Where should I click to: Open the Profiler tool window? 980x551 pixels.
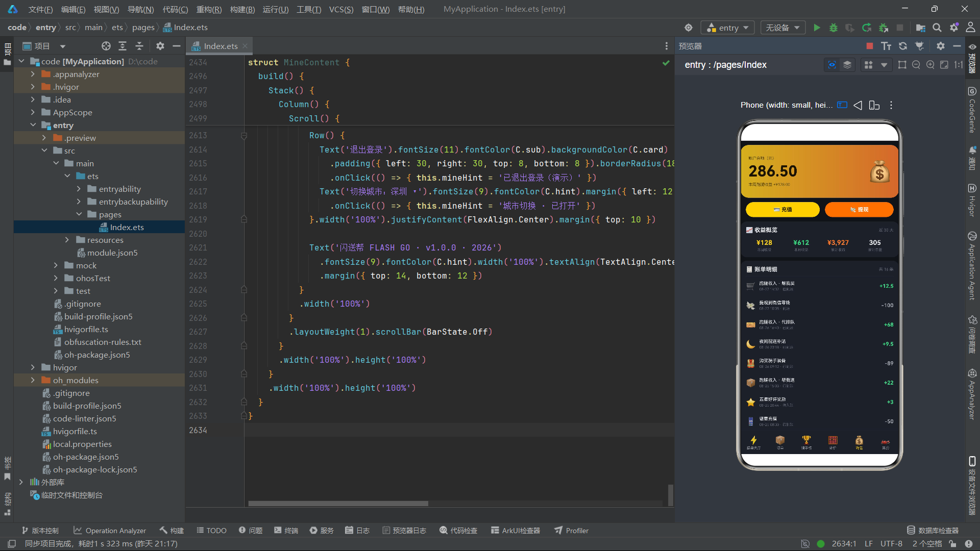(x=572, y=531)
